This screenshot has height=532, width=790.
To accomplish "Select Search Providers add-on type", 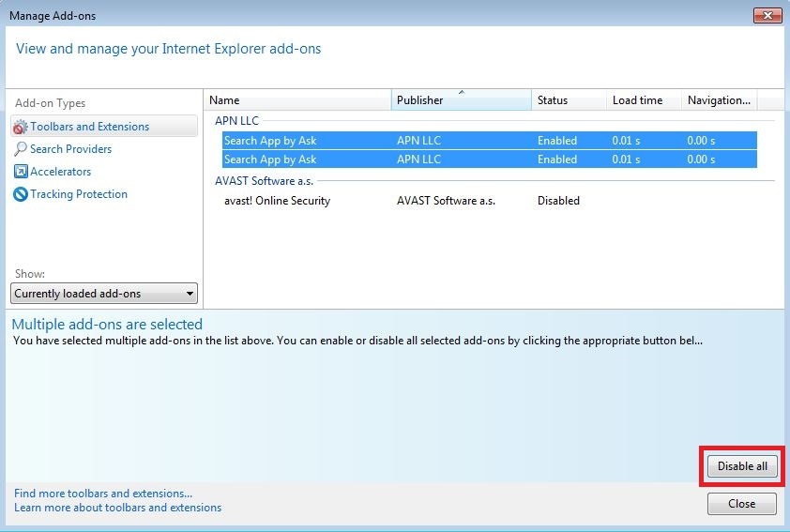I will click(x=70, y=149).
